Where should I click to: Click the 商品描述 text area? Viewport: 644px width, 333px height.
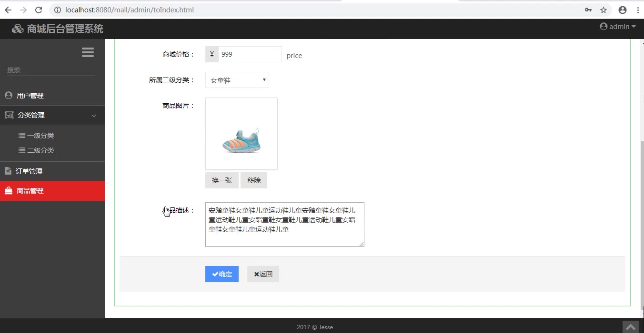coord(285,225)
